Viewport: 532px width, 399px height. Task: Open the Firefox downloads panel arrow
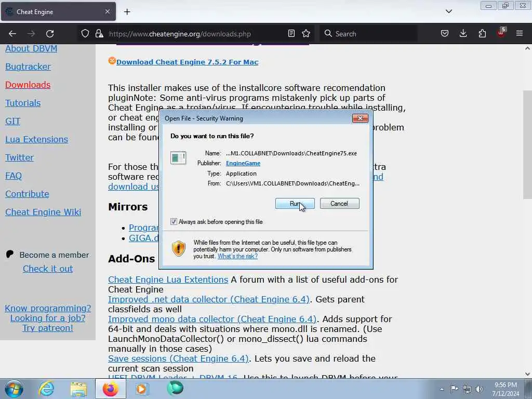click(463, 34)
